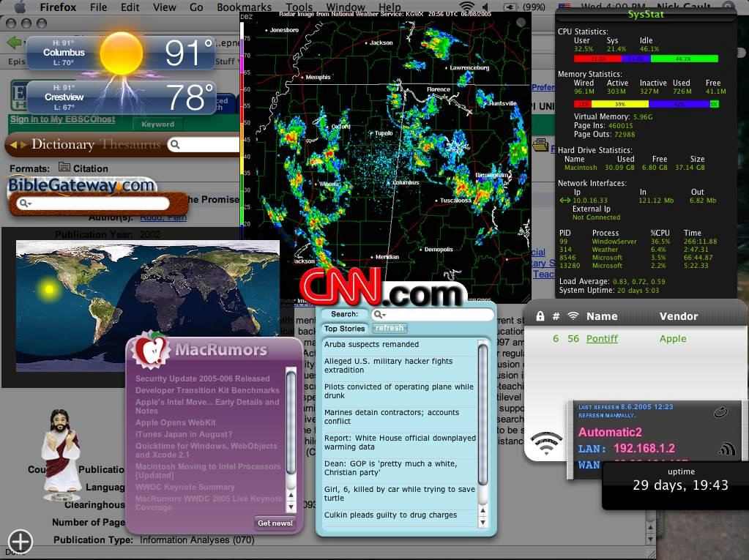This screenshot has width=749, height=560.
Task: Click the SysStat title
Action: 645,15
